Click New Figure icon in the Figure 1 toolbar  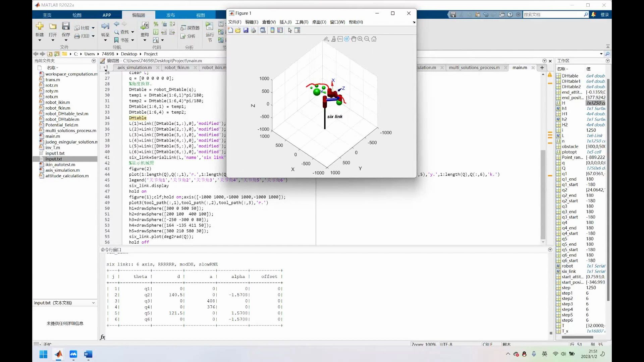(230, 30)
